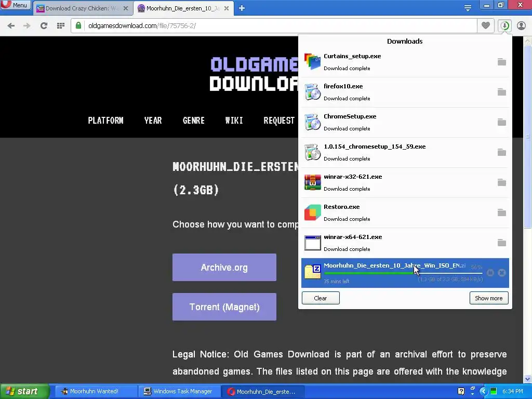Cancel the Moorhuhn zip download

[x=502, y=273]
